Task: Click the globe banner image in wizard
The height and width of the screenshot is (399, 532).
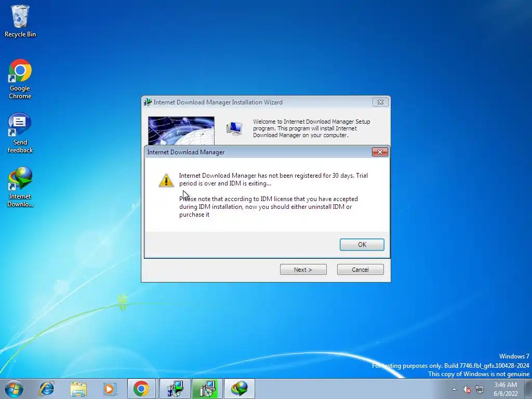Action: tap(181, 130)
